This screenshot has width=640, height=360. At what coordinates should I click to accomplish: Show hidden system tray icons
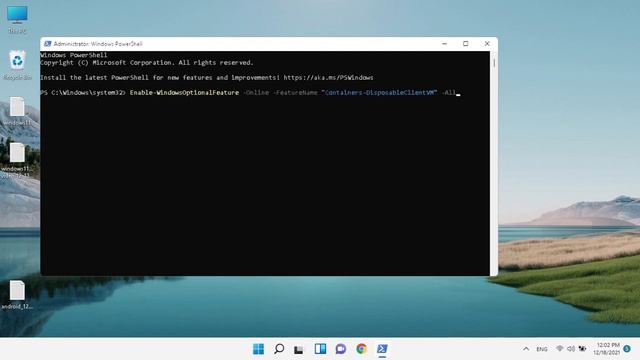click(x=526, y=349)
